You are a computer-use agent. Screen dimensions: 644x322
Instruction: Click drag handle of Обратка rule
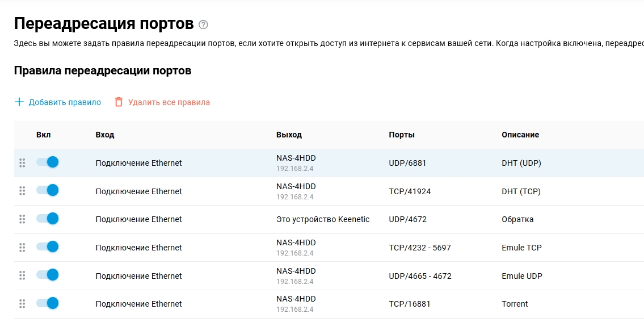pyautogui.click(x=22, y=219)
